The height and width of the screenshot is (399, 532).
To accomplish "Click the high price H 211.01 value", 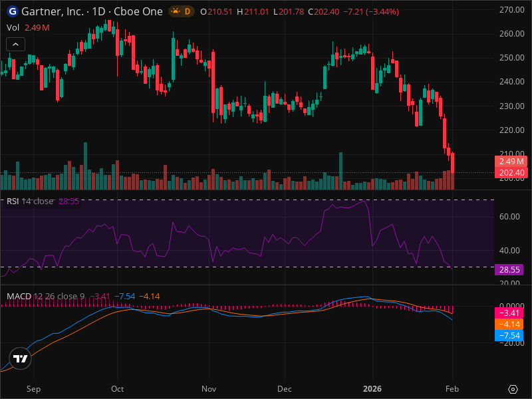I will [x=257, y=12].
